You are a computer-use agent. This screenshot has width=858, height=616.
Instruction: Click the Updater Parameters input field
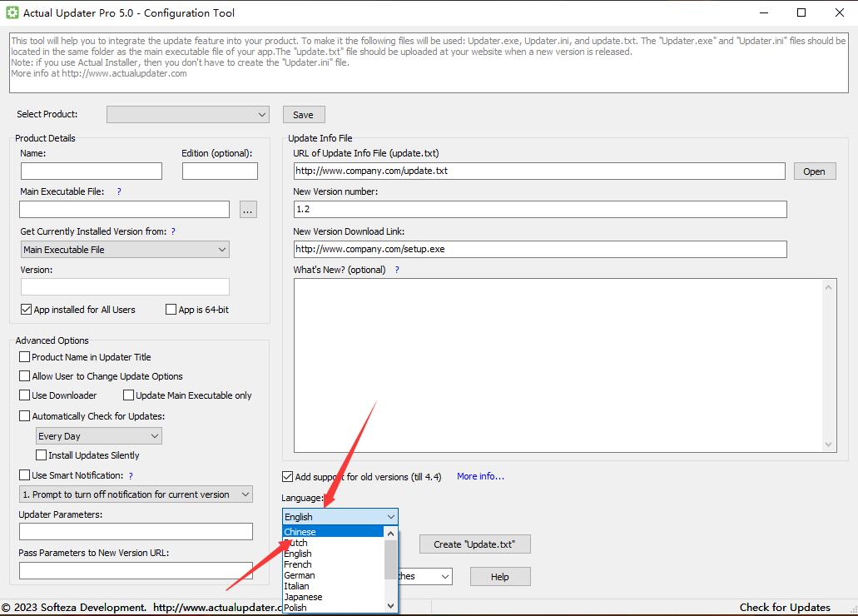[x=136, y=532]
